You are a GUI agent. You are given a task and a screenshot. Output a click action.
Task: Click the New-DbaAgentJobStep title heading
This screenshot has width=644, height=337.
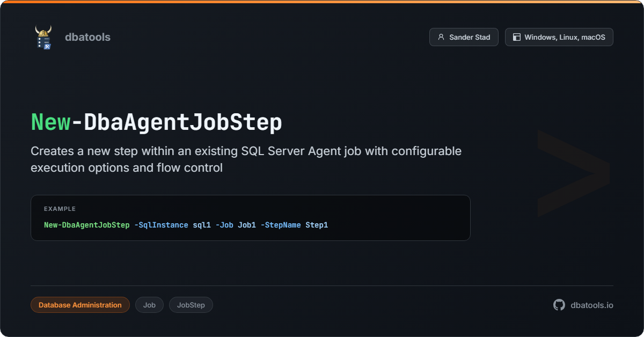coord(156,122)
